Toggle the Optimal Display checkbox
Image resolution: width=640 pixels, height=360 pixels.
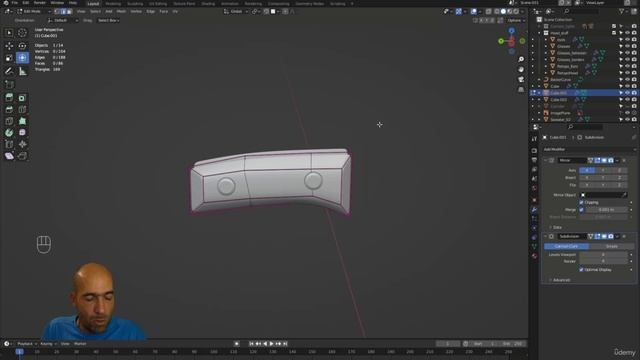pos(581,270)
